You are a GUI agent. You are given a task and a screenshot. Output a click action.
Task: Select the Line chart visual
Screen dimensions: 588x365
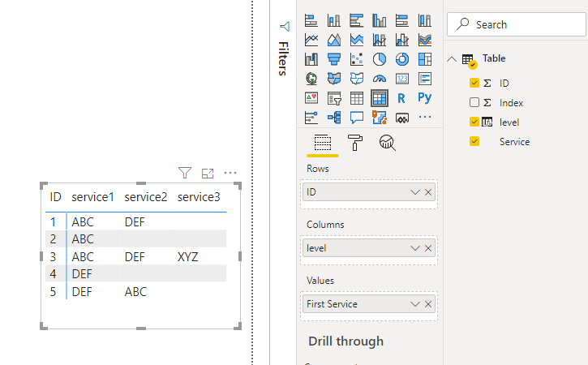(x=311, y=40)
